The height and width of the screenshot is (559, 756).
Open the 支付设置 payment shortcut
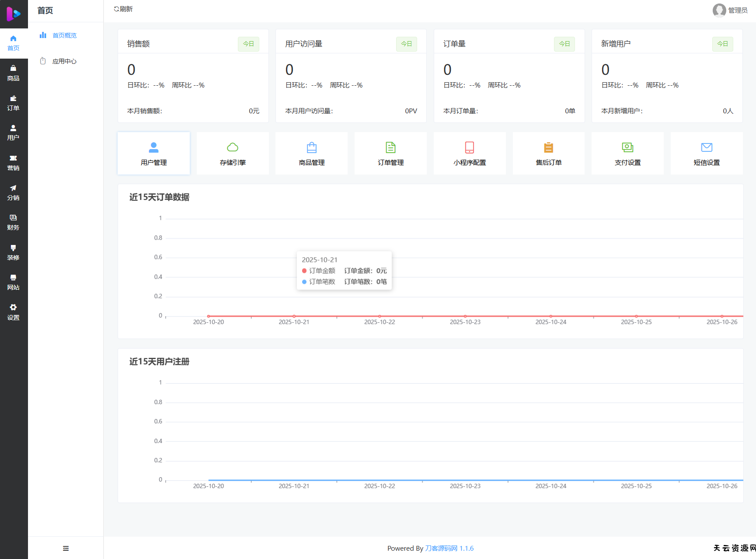click(627, 154)
